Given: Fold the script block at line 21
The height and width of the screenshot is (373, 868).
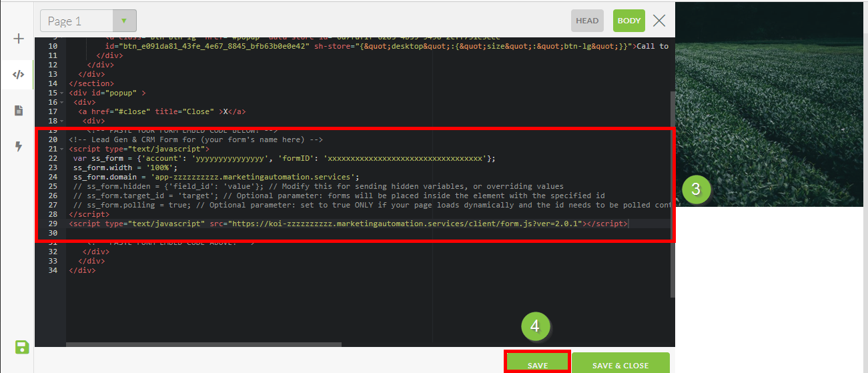Looking at the screenshot, I should coord(62,149).
